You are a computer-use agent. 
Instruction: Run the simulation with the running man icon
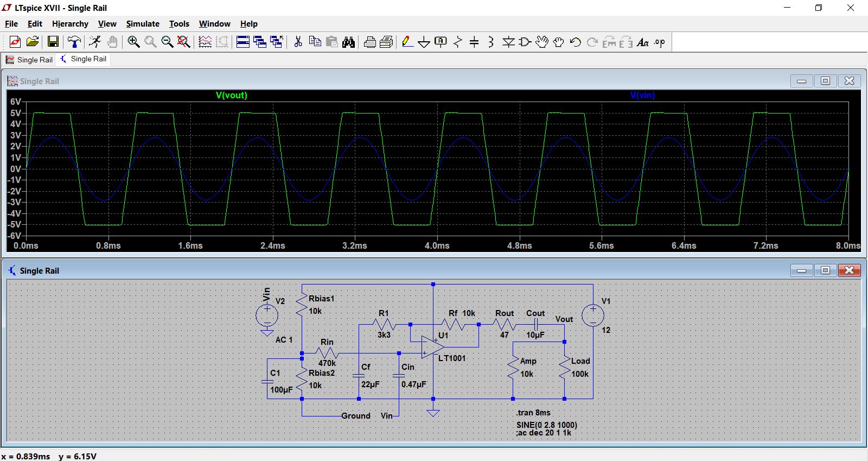point(95,42)
